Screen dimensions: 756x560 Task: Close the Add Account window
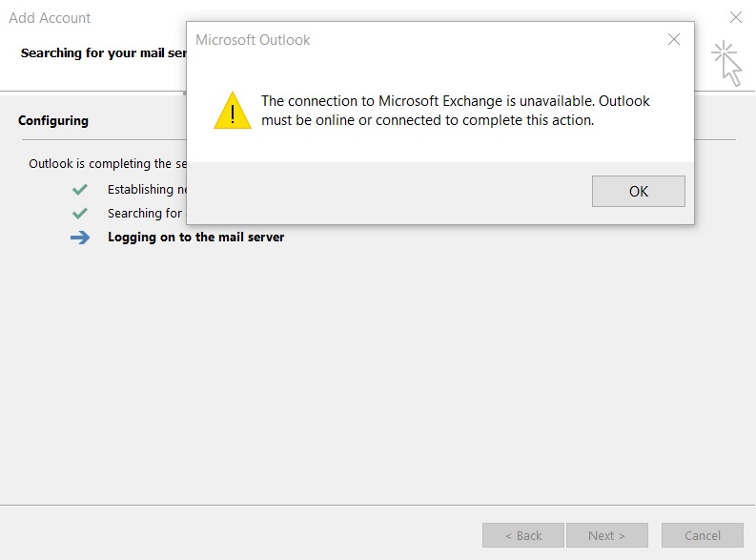[x=736, y=17]
